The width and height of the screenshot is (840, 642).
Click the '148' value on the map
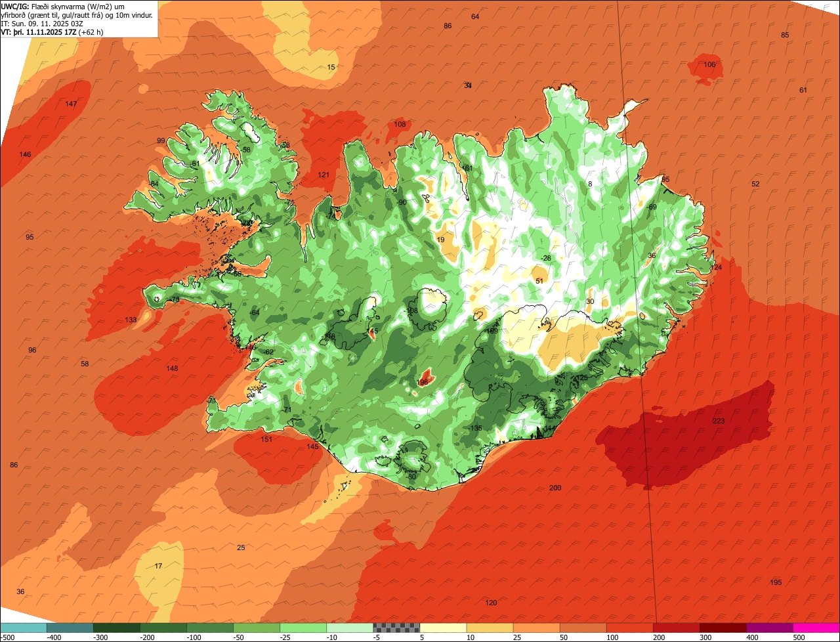(172, 368)
